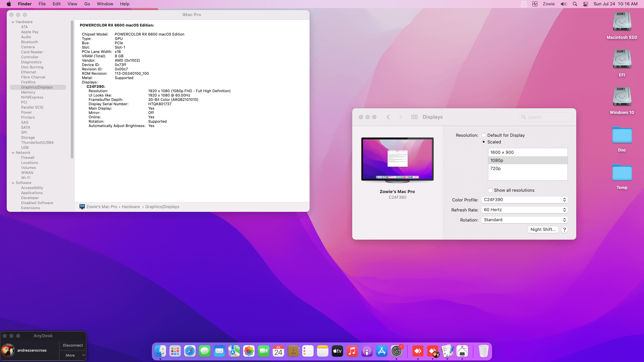The image size is (644, 362).
Task: Launch FaceTime from the Dock
Action: click(x=264, y=351)
